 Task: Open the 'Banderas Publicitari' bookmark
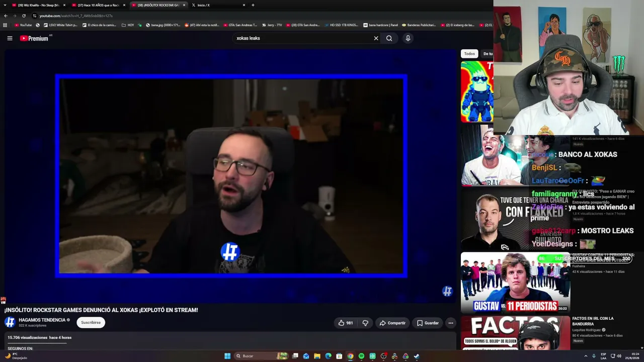click(419, 25)
